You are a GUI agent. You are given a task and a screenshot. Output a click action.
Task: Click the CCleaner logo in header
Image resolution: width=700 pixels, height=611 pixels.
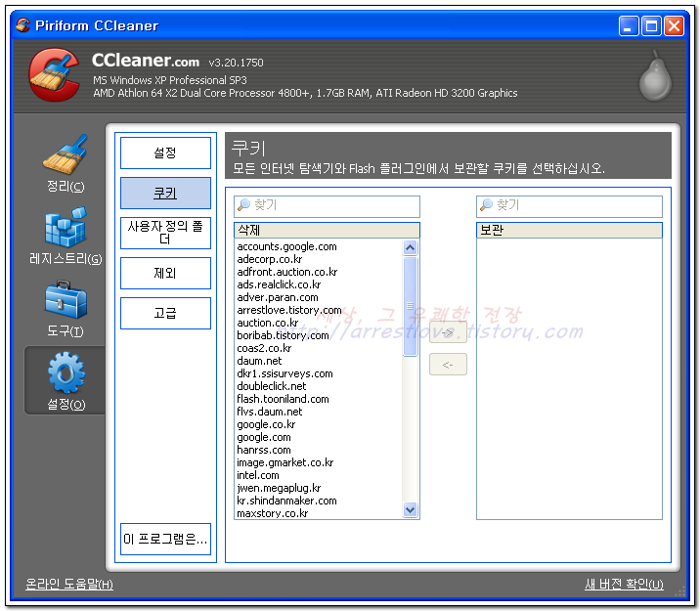[55, 74]
